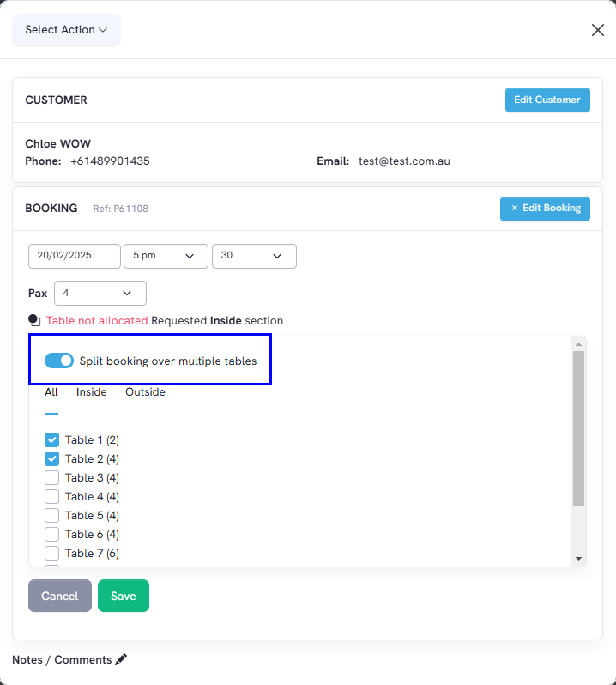Uncheck the Table 1 (2) checkbox

pyautogui.click(x=52, y=439)
